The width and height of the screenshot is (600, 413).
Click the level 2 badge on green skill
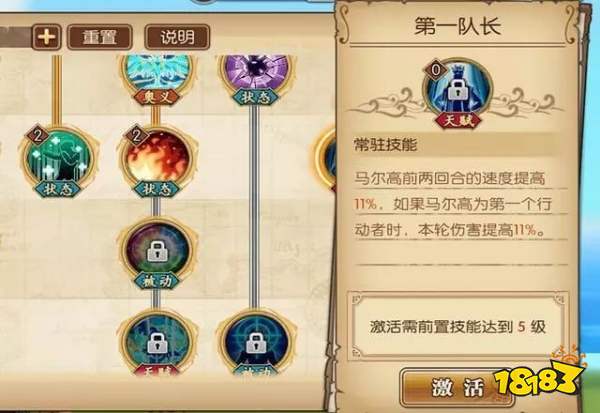click(38, 135)
